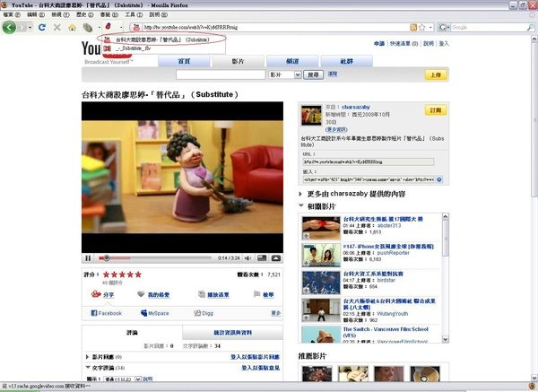Click the 分享 share icon link
The height and width of the screenshot is (392, 538).
pos(102,294)
